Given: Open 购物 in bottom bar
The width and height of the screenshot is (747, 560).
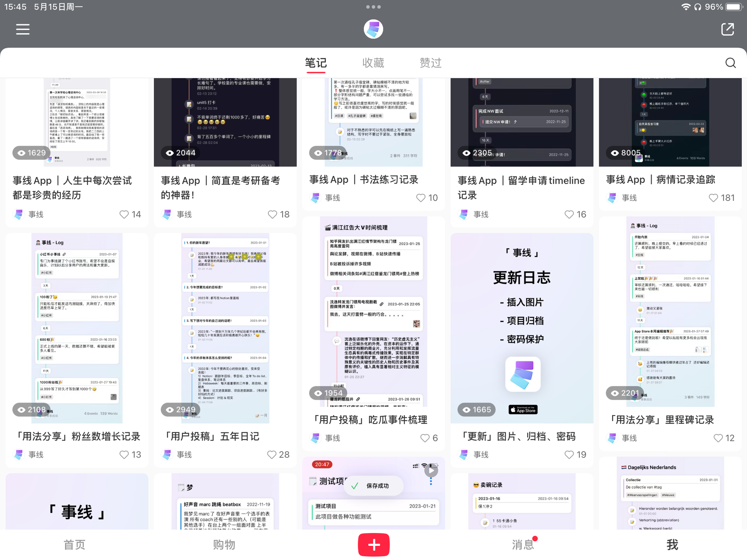Looking at the screenshot, I should pyautogui.click(x=224, y=545).
